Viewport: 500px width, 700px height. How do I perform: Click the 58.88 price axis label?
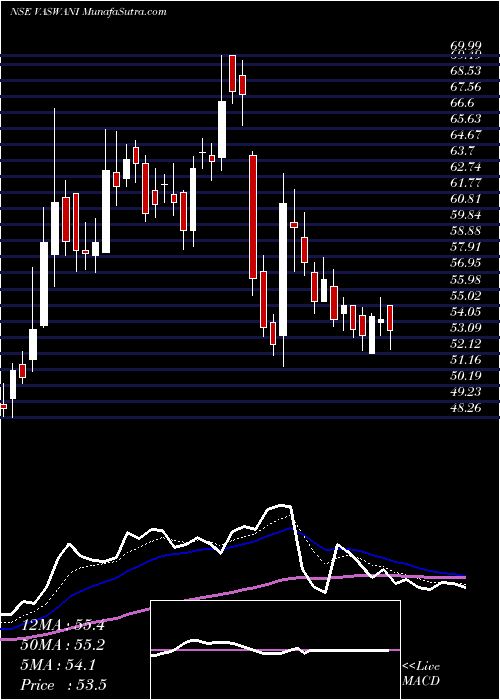(x=466, y=231)
